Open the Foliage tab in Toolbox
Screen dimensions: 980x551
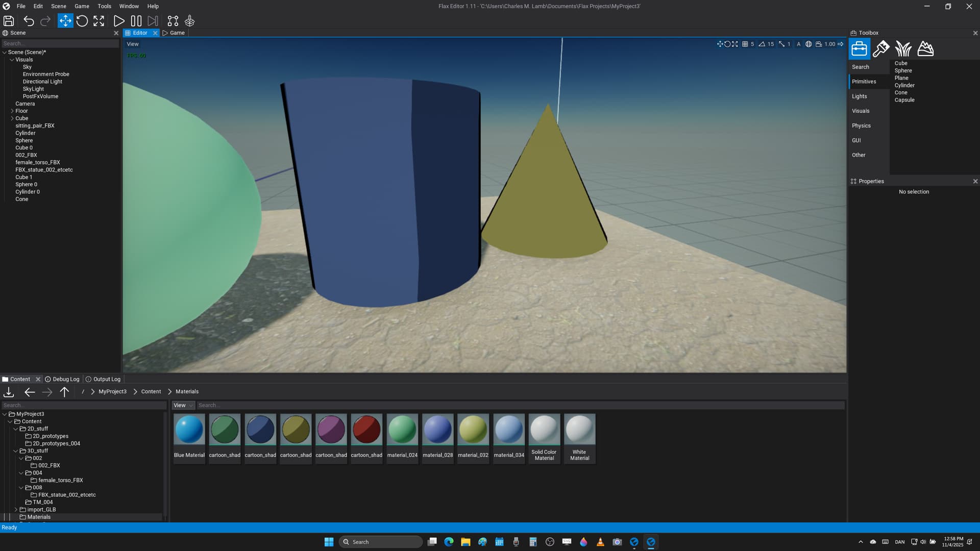[x=903, y=49]
